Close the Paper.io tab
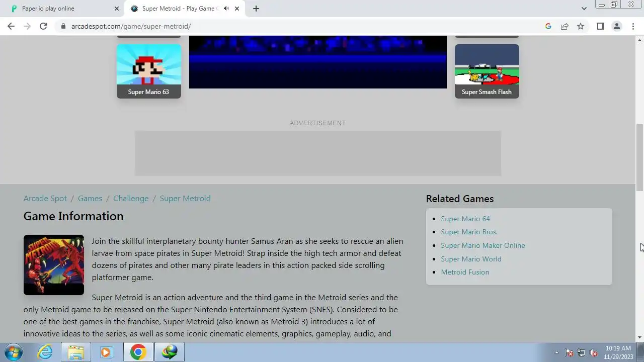This screenshot has width=644, height=362. [x=117, y=9]
